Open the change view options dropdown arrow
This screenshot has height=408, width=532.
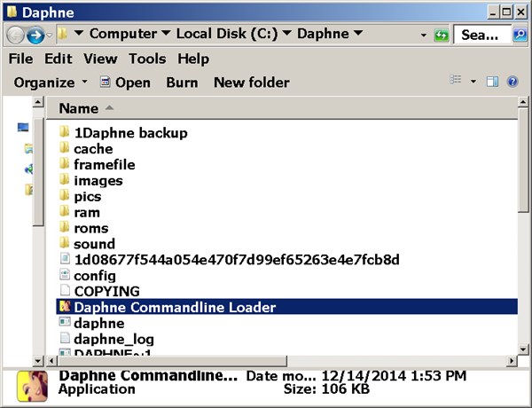pos(473,82)
